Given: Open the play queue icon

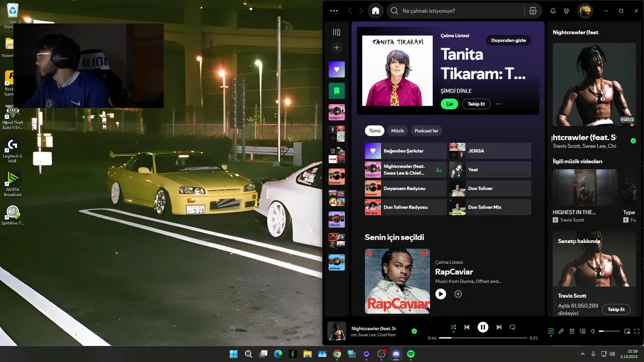Looking at the screenshot, I should [572, 331].
